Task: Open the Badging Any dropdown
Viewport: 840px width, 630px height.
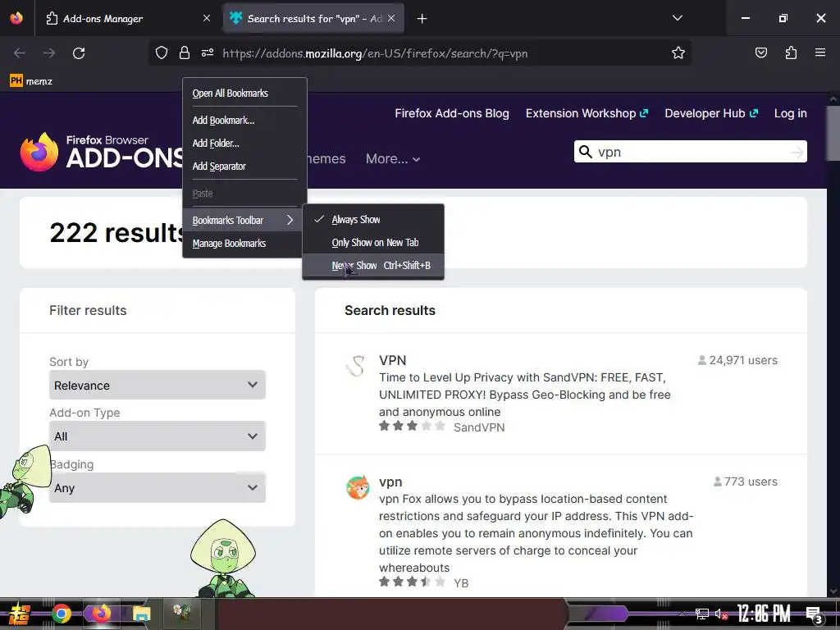Action: coord(157,488)
